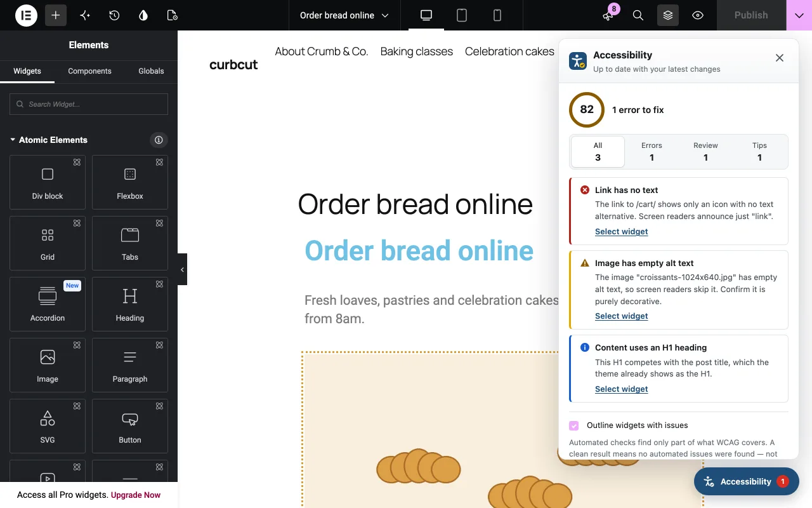The height and width of the screenshot is (508, 812).
Task: Open revision History icon
Action: point(114,15)
